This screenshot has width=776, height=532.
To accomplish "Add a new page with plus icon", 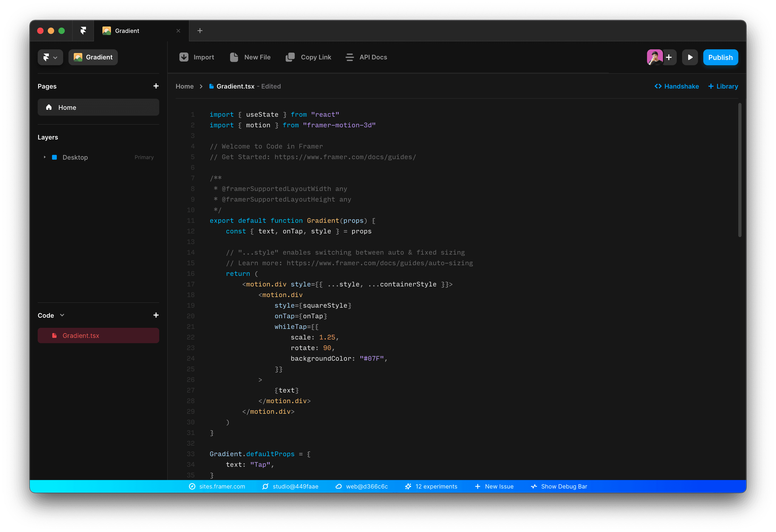I will click(156, 86).
